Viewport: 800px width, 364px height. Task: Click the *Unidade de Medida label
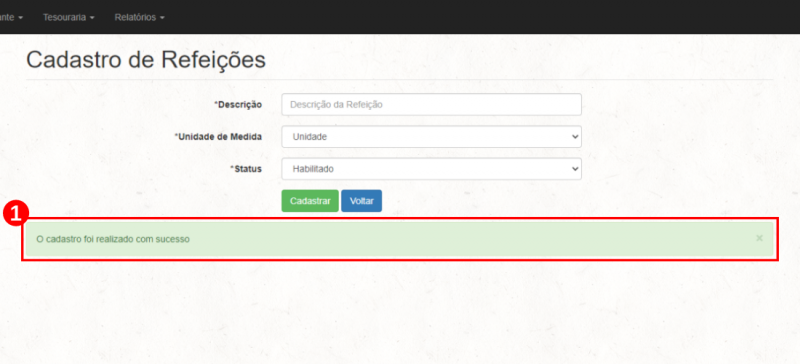coord(218,137)
